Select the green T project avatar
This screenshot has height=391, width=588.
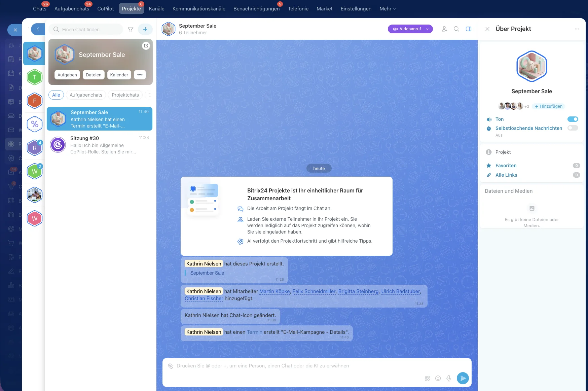(x=35, y=77)
